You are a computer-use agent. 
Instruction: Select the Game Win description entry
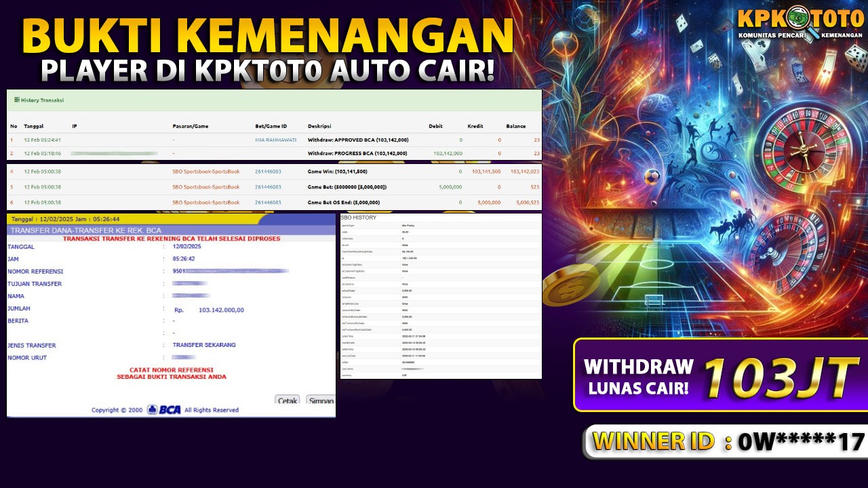point(338,171)
